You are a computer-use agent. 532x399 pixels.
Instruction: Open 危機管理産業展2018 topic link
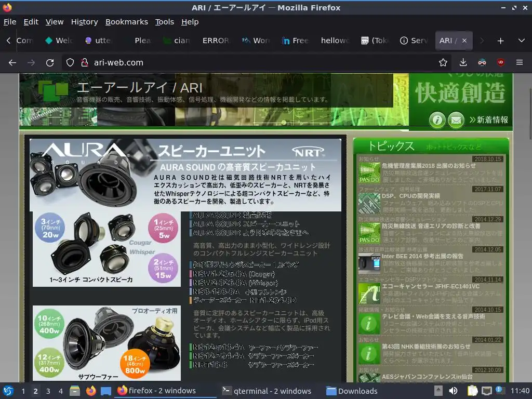[429, 166]
